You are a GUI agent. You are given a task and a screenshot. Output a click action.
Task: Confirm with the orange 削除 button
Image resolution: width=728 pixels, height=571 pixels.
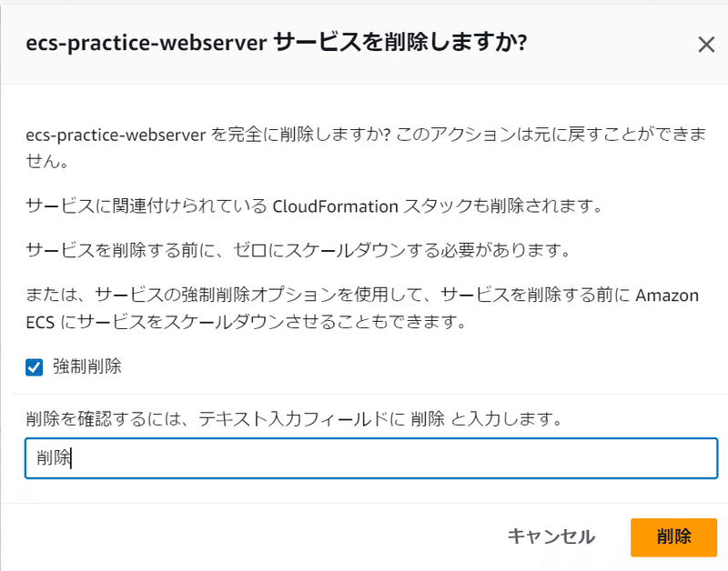(x=673, y=536)
